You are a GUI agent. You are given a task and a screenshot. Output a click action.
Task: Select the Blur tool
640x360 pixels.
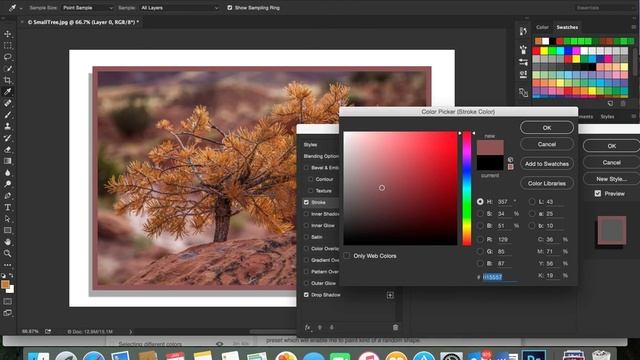pyautogui.click(x=7, y=173)
